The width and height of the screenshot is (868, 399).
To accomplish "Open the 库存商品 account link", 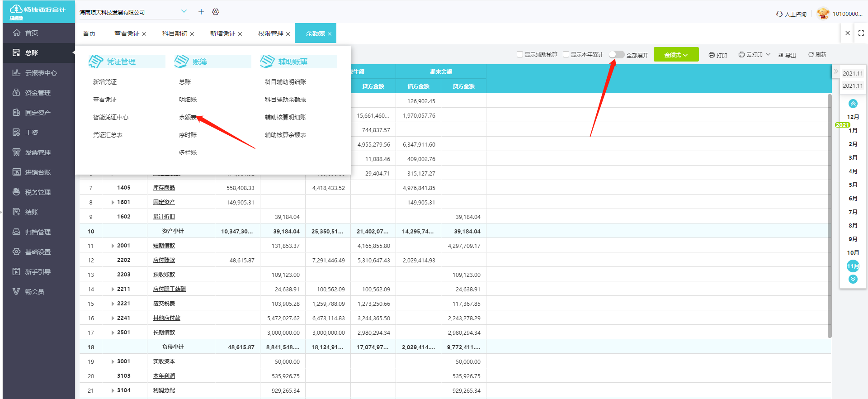I will 164,188.
